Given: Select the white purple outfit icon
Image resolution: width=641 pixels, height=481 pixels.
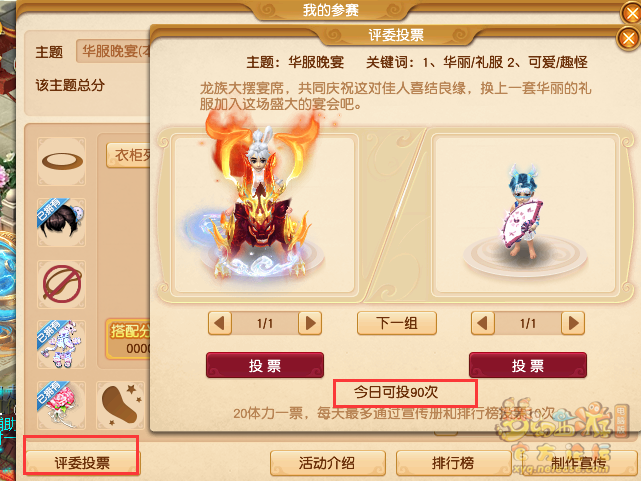Looking at the screenshot, I should 62,345.
